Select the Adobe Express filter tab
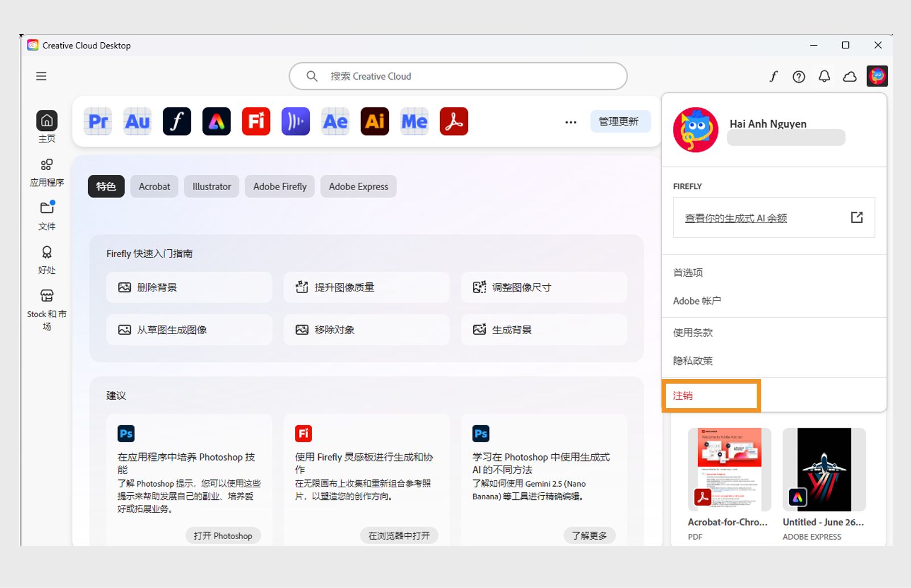Viewport: 911px width, 588px height. pos(358,186)
